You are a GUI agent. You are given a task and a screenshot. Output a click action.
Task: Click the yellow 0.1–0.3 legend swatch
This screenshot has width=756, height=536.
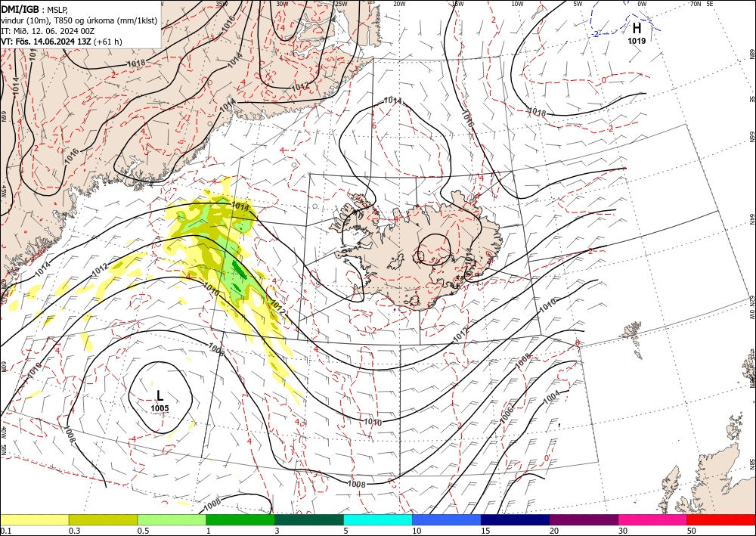pos(34,519)
